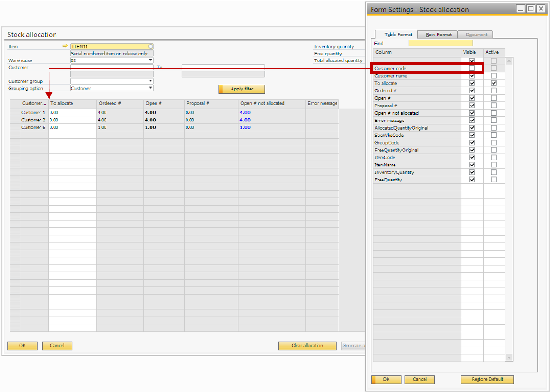550x392 pixels.
Task: Open the Grouping option dropdown
Action: (x=151, y=88)
